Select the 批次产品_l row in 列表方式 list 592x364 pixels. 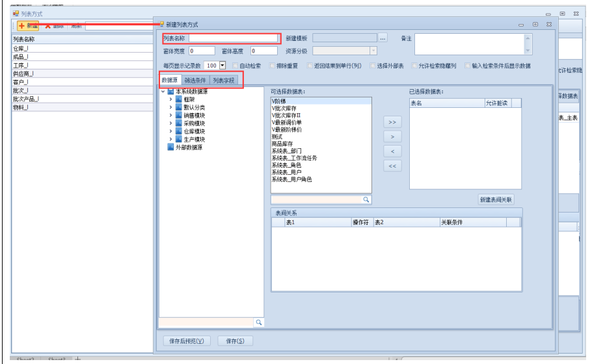(83, 99)
